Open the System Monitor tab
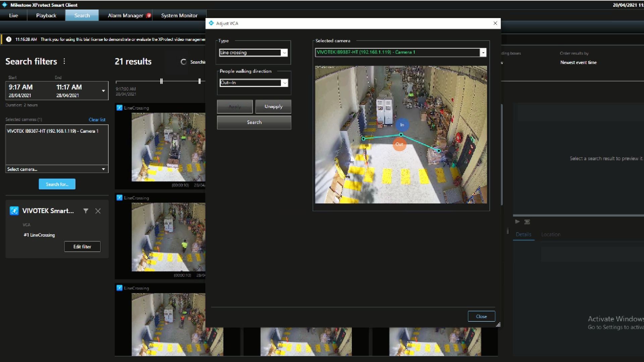The width and height of the screenshot is (644, 362). pos(179,15)
